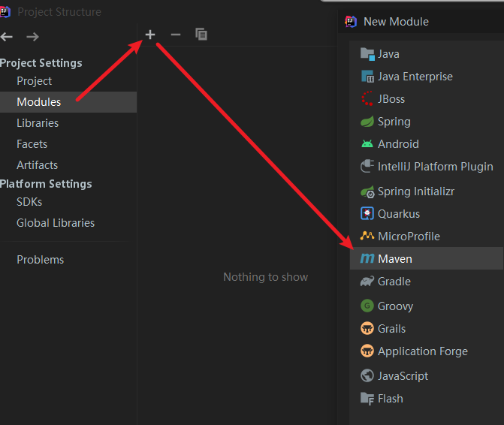Click the Project Structure title text
The height and width of the screenshot is (425, 504).
tap(59, 12)
